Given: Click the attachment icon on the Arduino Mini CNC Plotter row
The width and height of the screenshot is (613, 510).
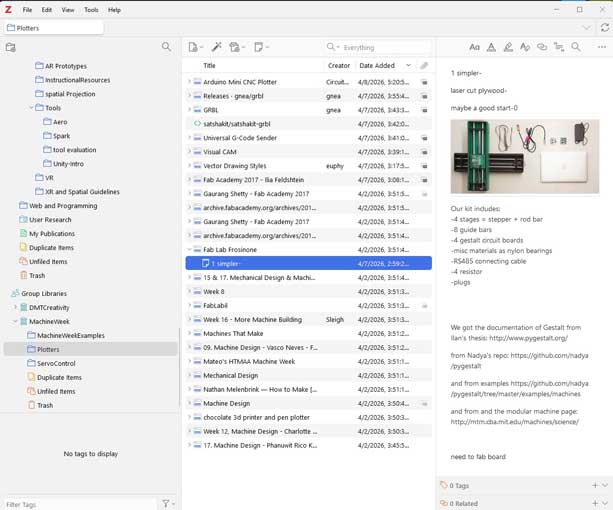Looking at the screenshot, I should (424, 82).
